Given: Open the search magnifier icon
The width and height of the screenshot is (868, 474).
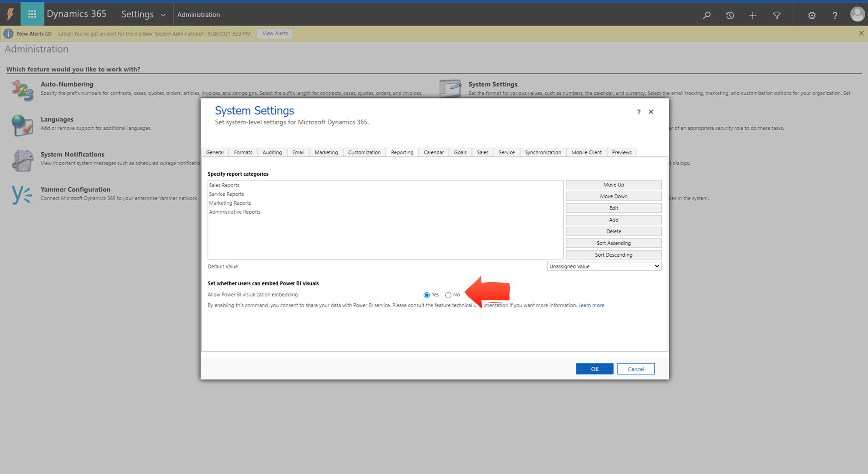Looking at the screenshot, I should [706, 15].
